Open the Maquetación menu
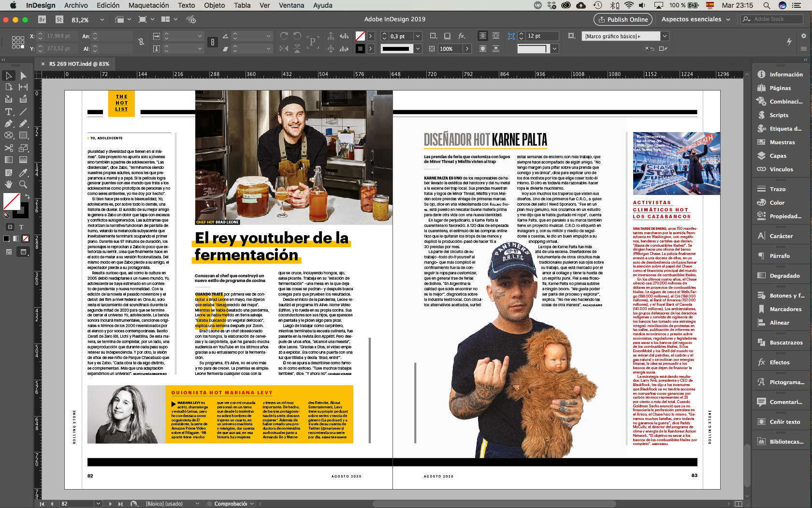 [x=148, y=5]
